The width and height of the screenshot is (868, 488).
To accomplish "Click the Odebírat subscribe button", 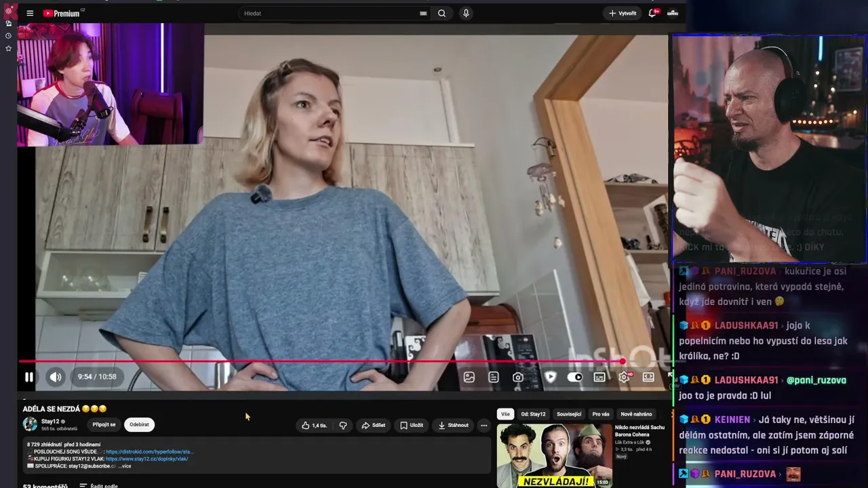I will click(x=139, y=425).
